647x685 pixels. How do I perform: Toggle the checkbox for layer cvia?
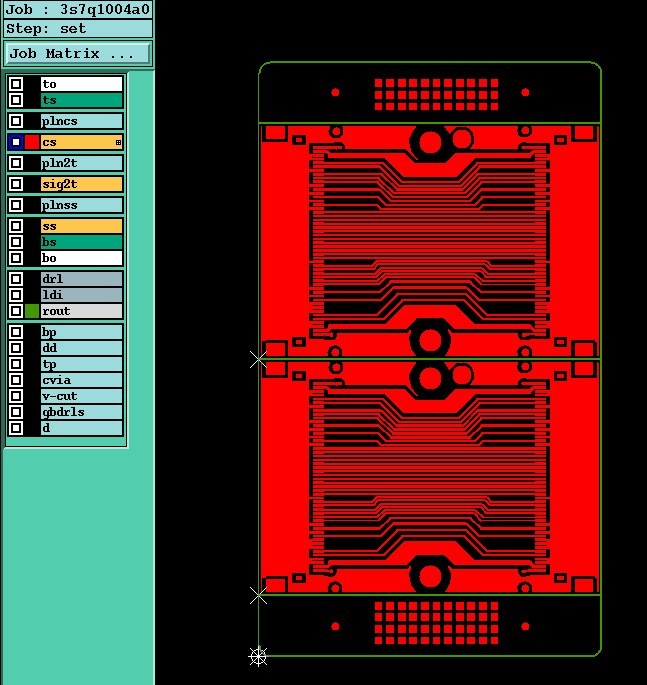(x=16, y=380)
